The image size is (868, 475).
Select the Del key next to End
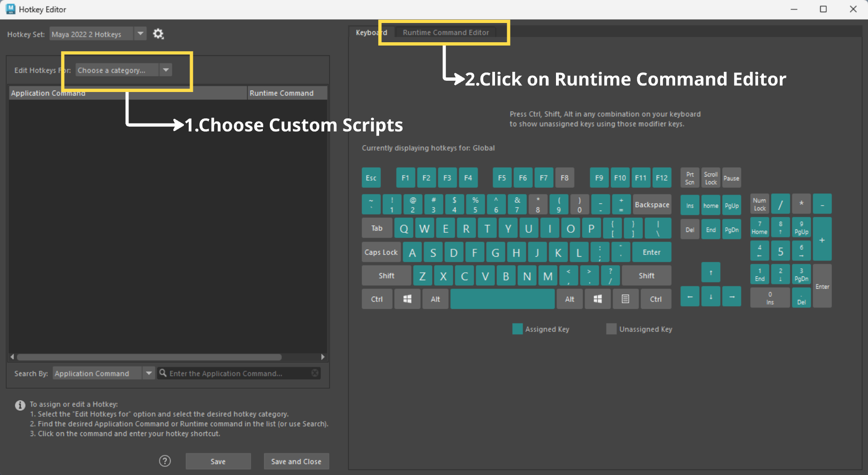(690, 229)
